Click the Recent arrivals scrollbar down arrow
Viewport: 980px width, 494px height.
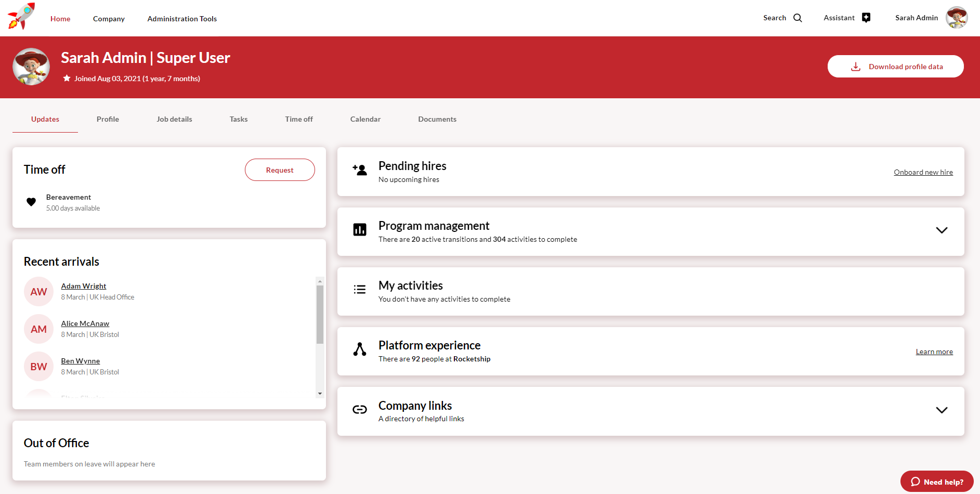pyautogui.click(x=320, y=394)
